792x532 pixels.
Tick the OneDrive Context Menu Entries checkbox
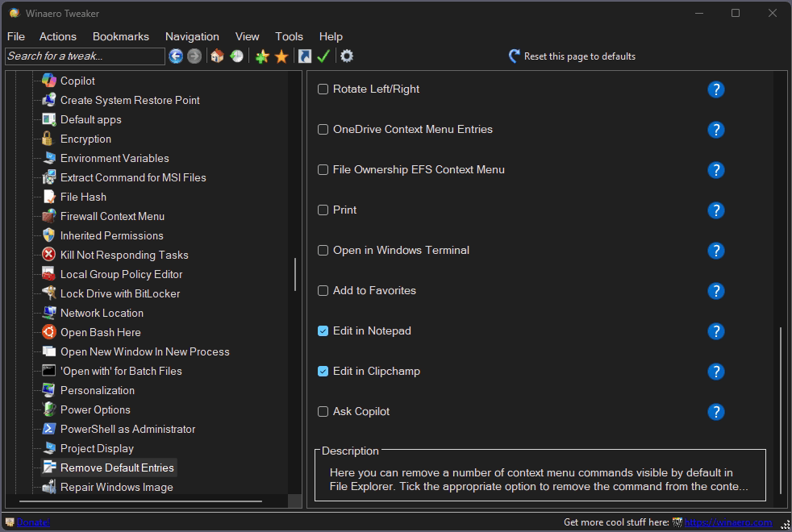pos(323,130)
